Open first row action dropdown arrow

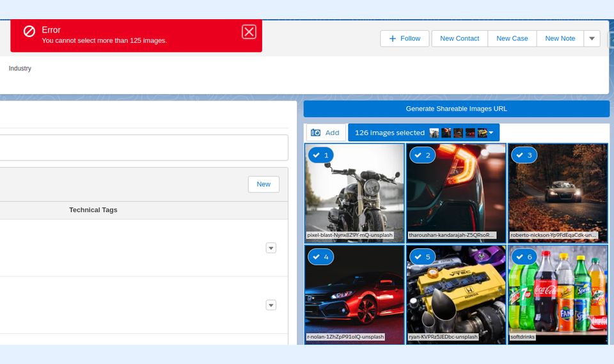(271, 248)
